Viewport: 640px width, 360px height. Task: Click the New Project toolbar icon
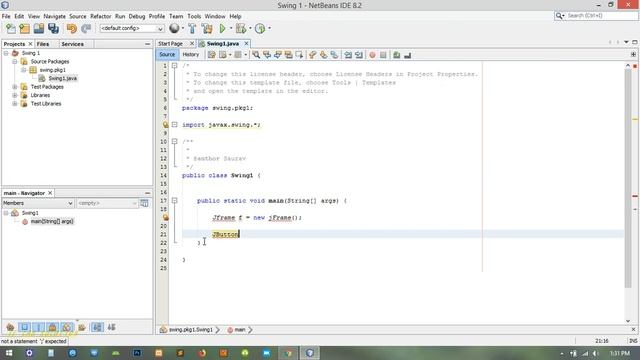[24, 29]
